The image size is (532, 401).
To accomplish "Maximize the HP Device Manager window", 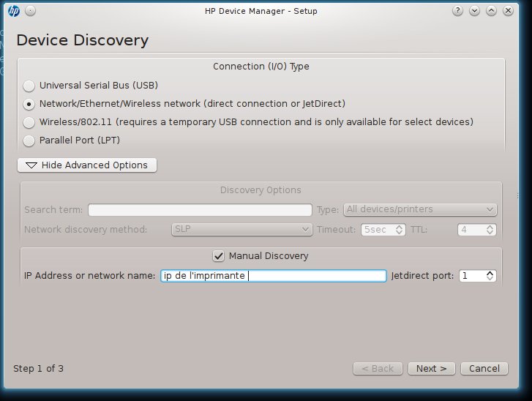I will pos(491,11).
